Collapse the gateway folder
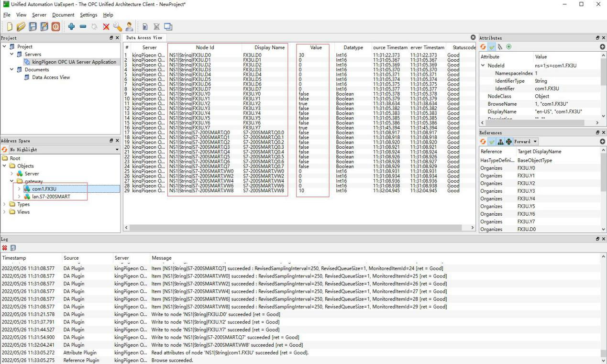This screenshot has width=607, height=364. 12,181
